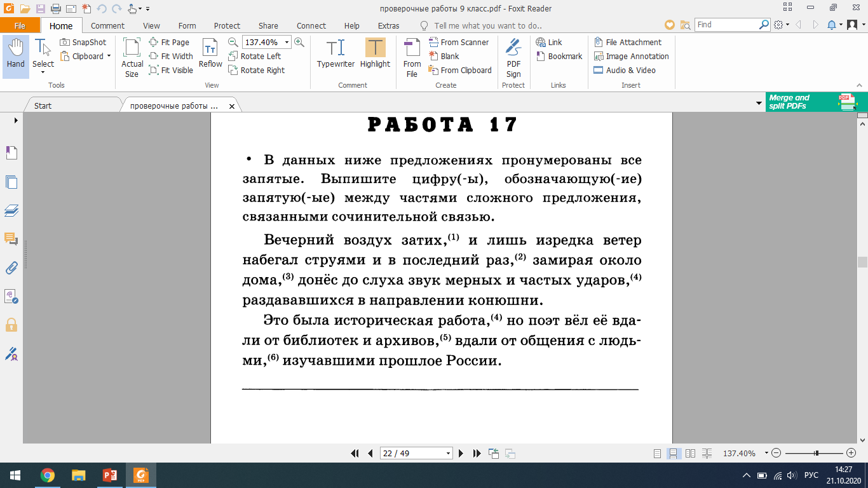This screenshot has height=488, width=868.
Task: Open PowerPoint from the taskbar
Action: click(x=110, y=475)
